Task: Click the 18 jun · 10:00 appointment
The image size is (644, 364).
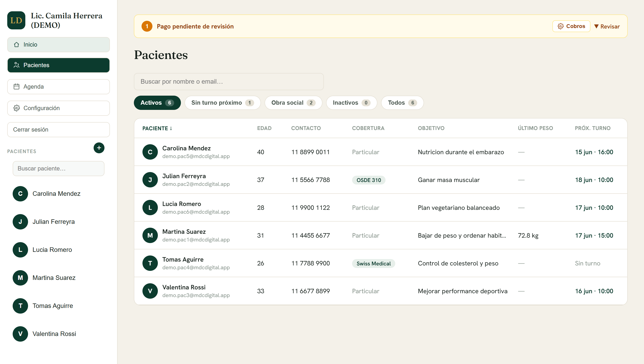Action: (x=594, y=180)
